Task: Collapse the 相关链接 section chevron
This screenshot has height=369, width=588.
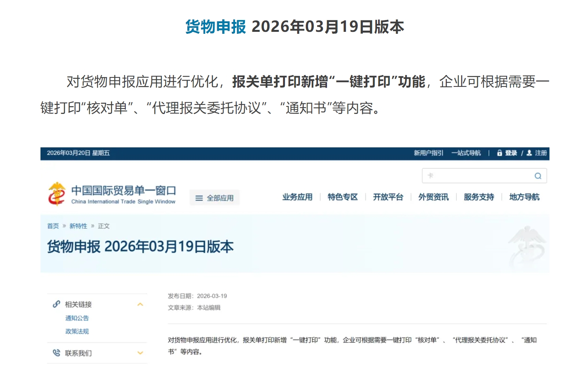Action: pyautogui.click(x=140, y=304)
